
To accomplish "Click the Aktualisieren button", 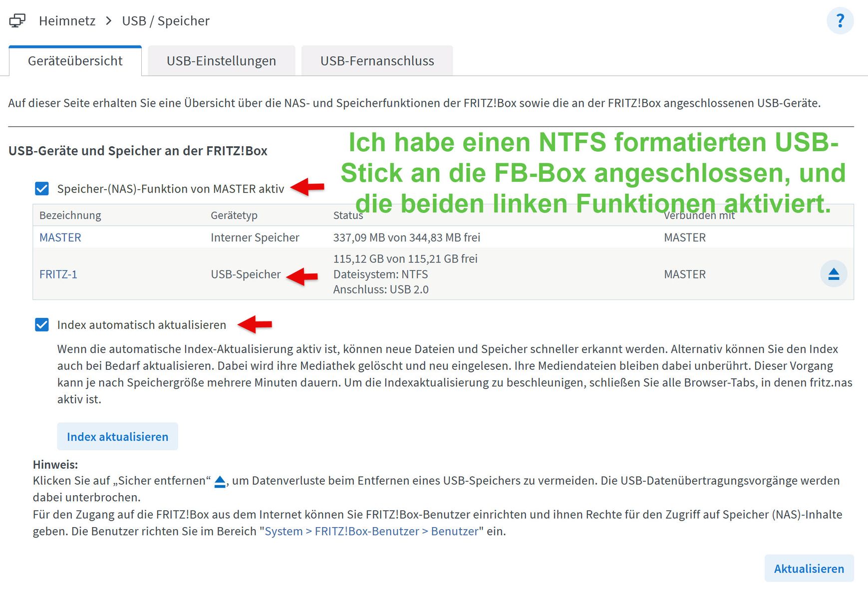I will pos(809,569).
